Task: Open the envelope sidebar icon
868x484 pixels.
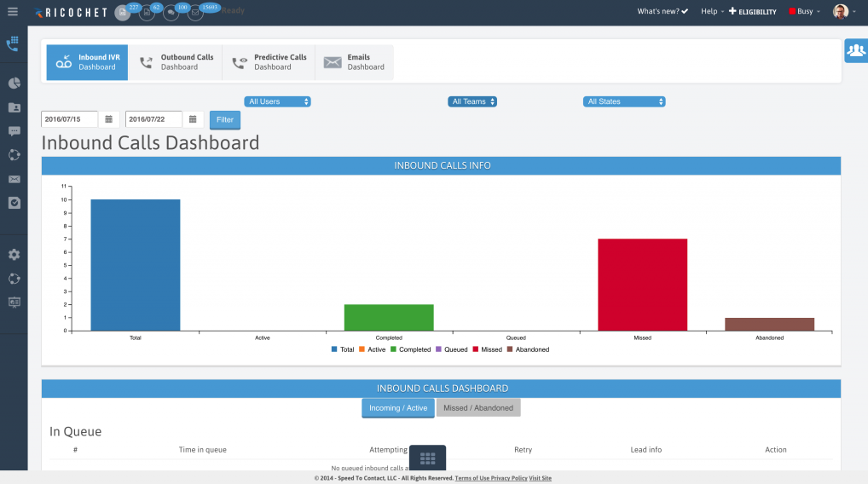Action: click(x=14, y=179)
